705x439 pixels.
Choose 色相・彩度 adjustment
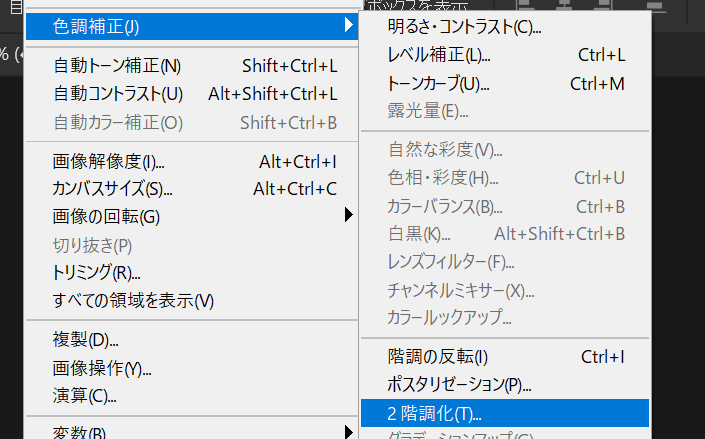(442, 178)
